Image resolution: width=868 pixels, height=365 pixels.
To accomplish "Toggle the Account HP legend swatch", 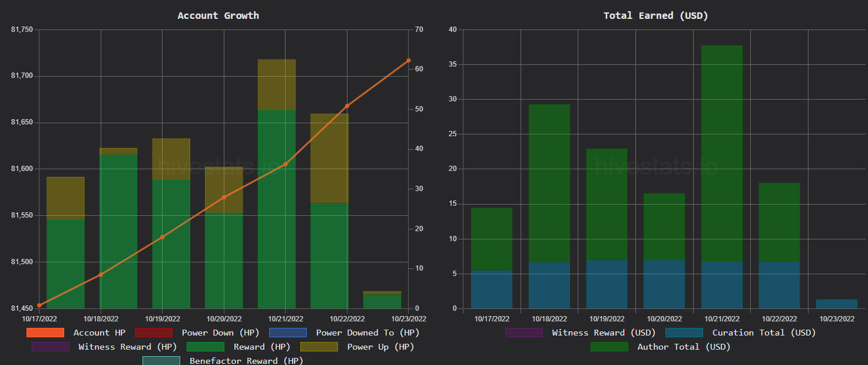I will pos(45,333).
